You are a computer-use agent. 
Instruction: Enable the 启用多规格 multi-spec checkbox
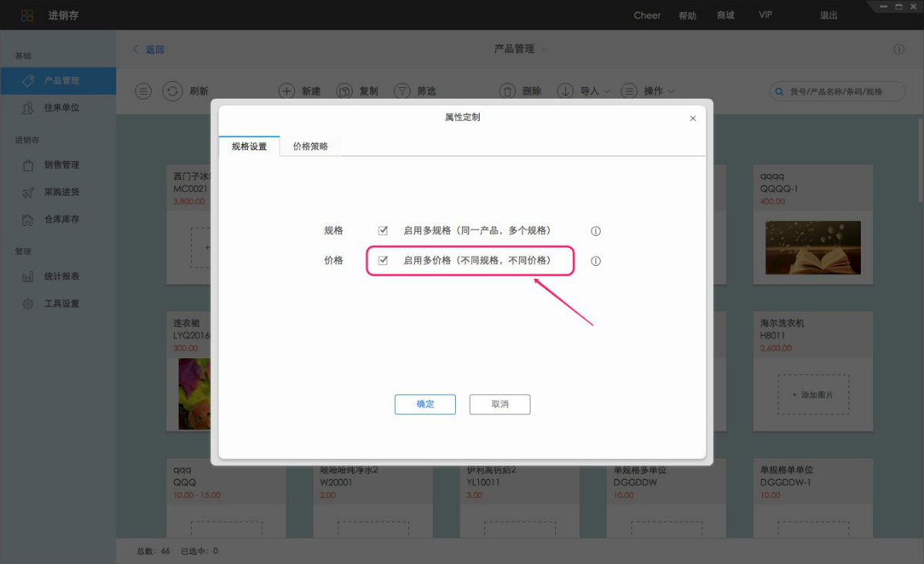click(383, 230)
